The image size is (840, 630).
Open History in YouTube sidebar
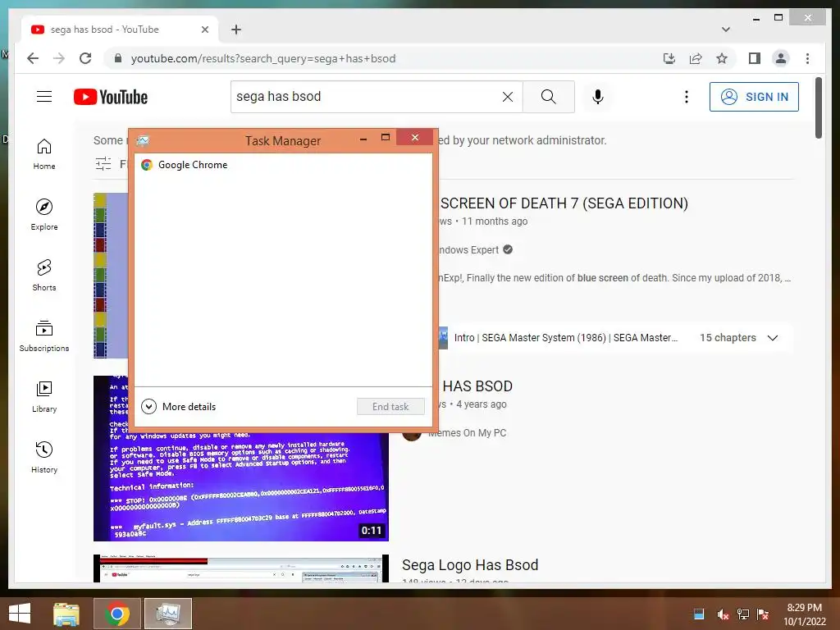44,457
